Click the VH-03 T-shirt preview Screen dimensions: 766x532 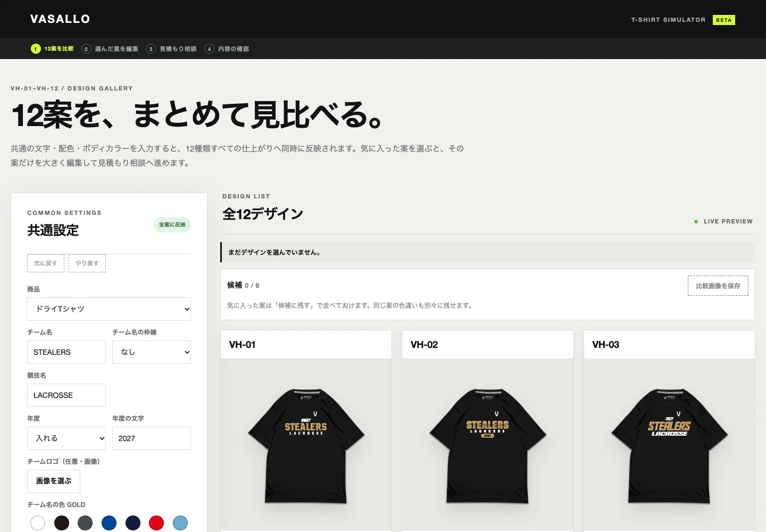[669, 446]
